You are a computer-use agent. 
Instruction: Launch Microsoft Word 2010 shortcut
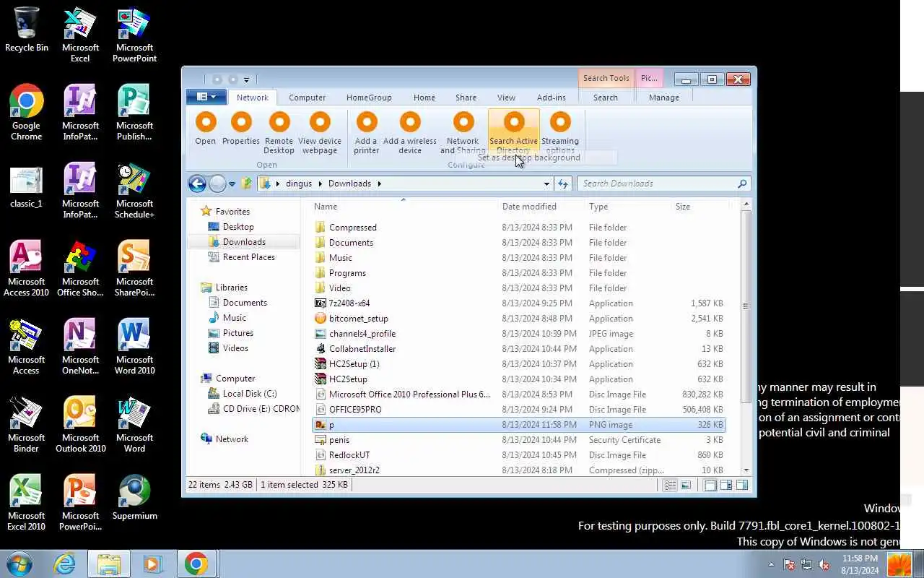coord(134,347)
